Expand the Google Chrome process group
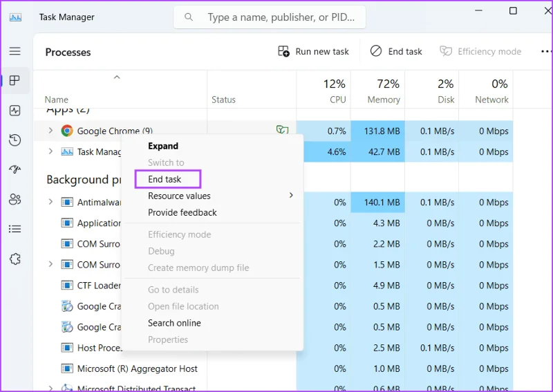Screen dimensions: 553x392 click(x=50, y=131)
